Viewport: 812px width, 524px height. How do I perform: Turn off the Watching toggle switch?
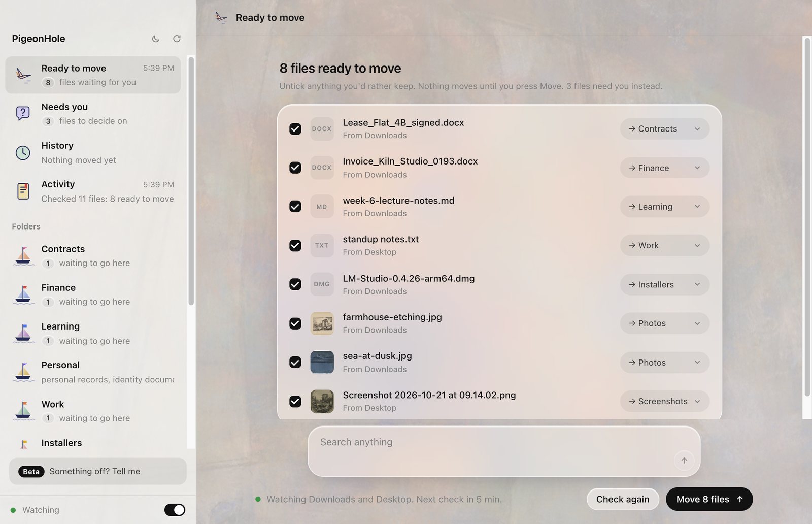pyautogui.click(x=175, y=510)
